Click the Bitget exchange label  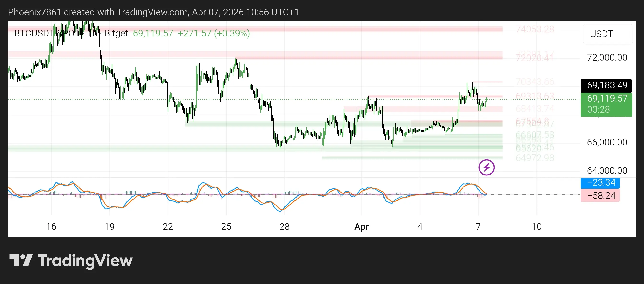(x=116, y=33)
